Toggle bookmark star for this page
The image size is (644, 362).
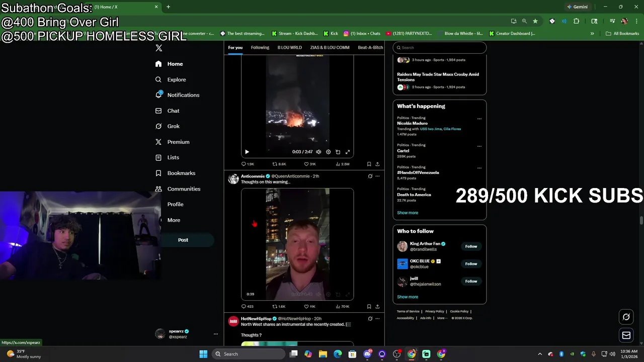(535, 21)
